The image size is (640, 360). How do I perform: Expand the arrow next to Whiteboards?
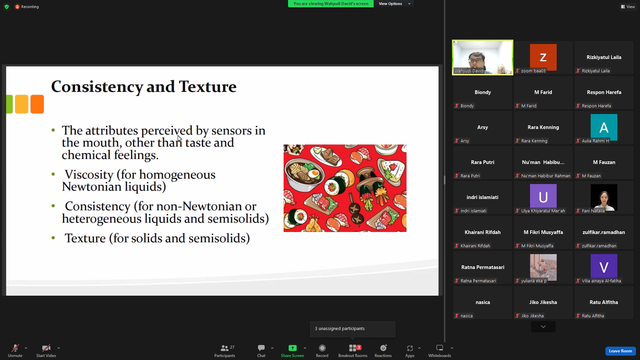pos(452,348)
